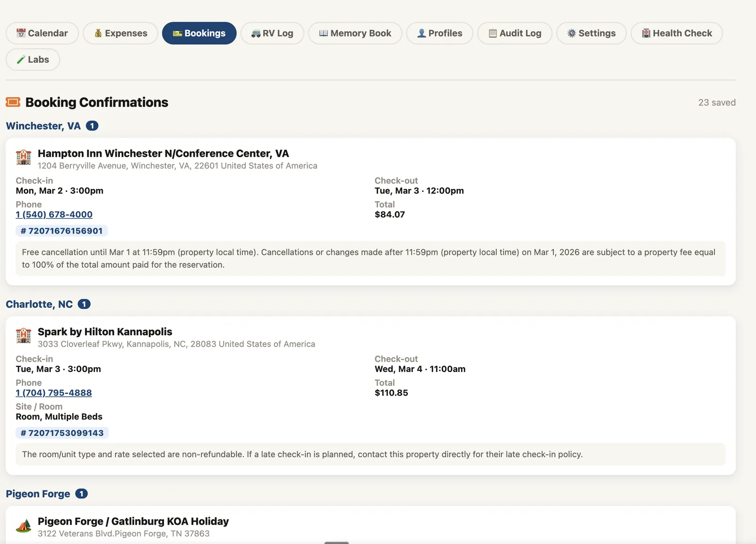Screen dimensions: 756x544
Task: Click confirmation number 72071676156901
Action: [x=62, y=231]
